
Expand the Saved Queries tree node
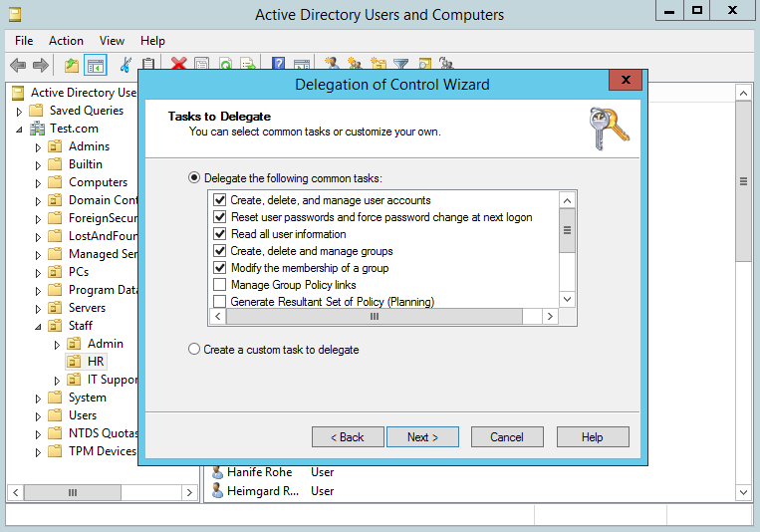pos(19,112)
